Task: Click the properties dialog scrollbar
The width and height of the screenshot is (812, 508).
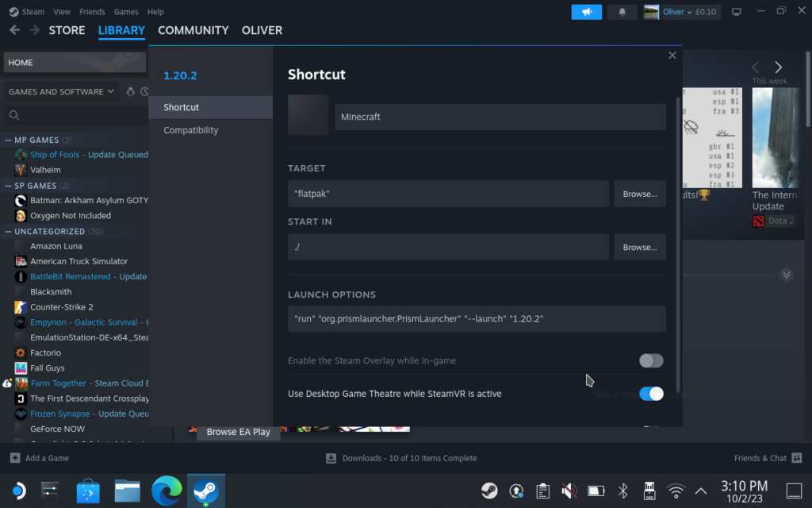Action: coord(678,244)
